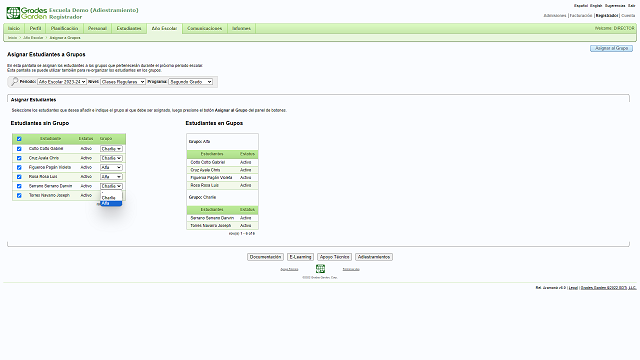The image size is (640, 360).
Task: Toggle Rosa Rosa Luis checkbox
Action: coord(19,177)
